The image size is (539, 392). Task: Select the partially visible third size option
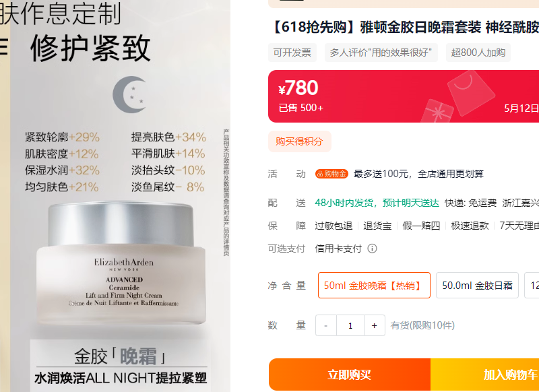tap(532, 285)
